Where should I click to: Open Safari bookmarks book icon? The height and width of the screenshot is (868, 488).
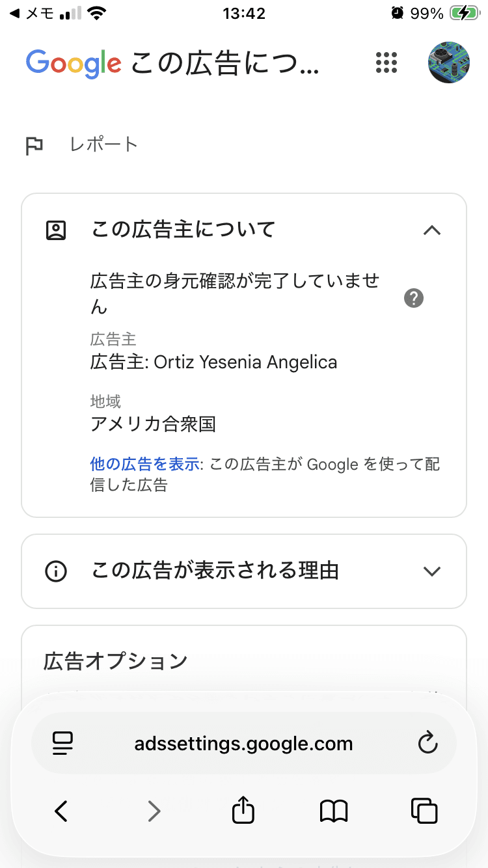click(x=334, y=811)
